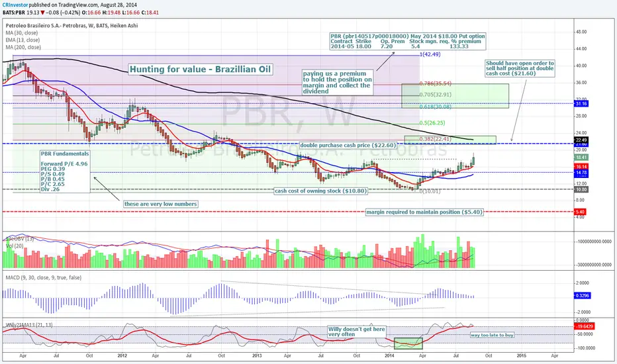Open the CRInvestor author link
This screenshot has height=364, width=617.
pyautogui.click(x=15, y=5)
